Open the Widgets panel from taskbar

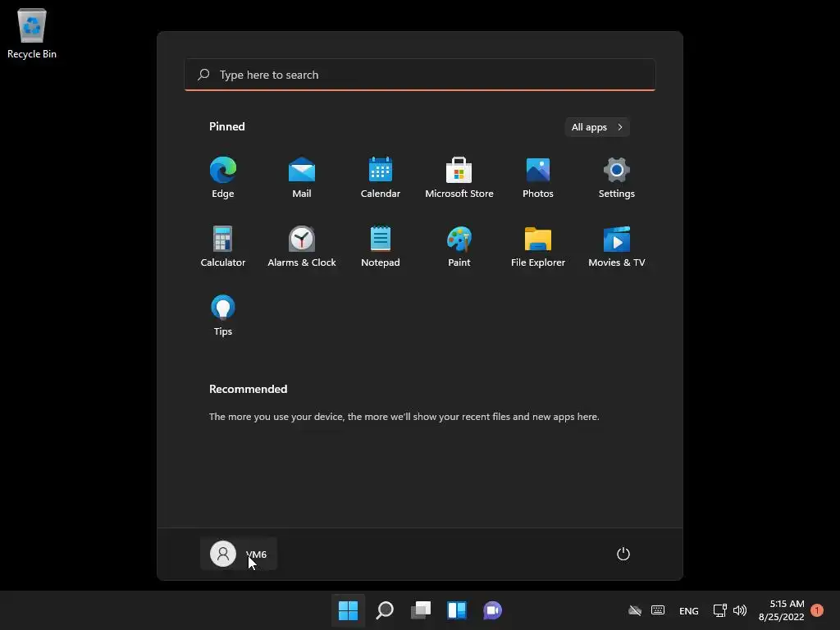[x=457, y=610]
